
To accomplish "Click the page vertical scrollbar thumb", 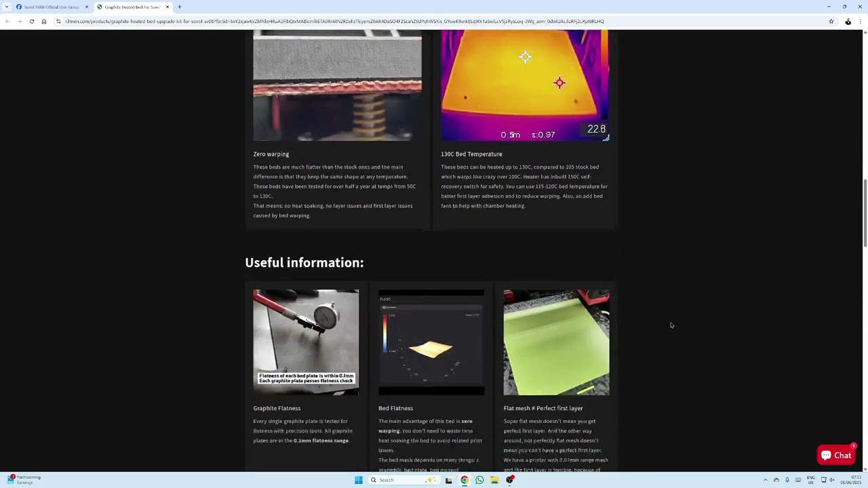I will (x=865, y=213).
